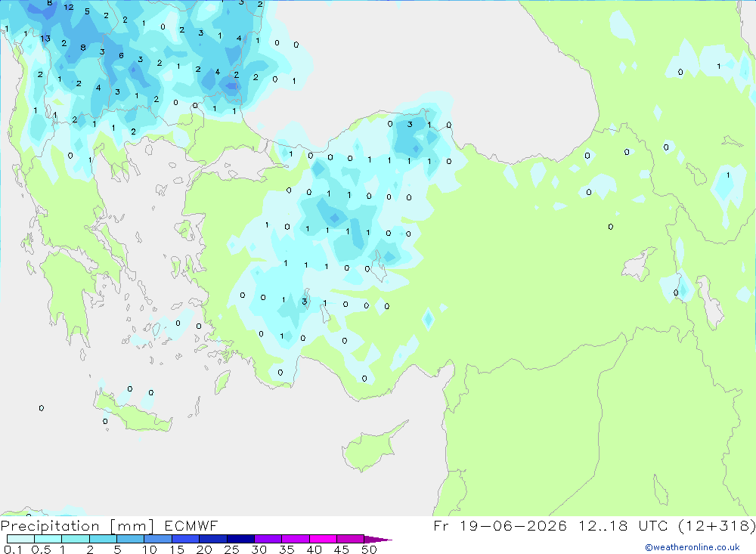Viewport: 756px width, 554px height.
Task: Click the legend label '15'
Action: coord(177,549)
